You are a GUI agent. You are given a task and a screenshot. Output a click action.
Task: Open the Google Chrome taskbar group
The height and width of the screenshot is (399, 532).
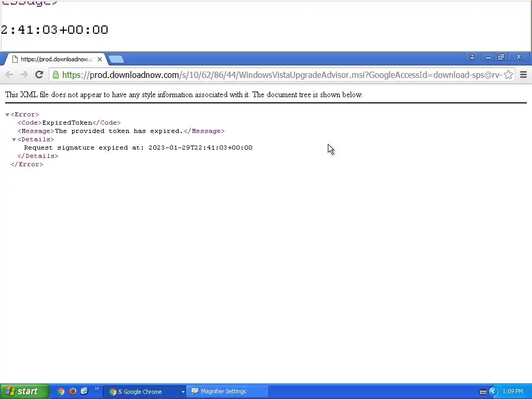pyautogui.click(x=144, y=392)
